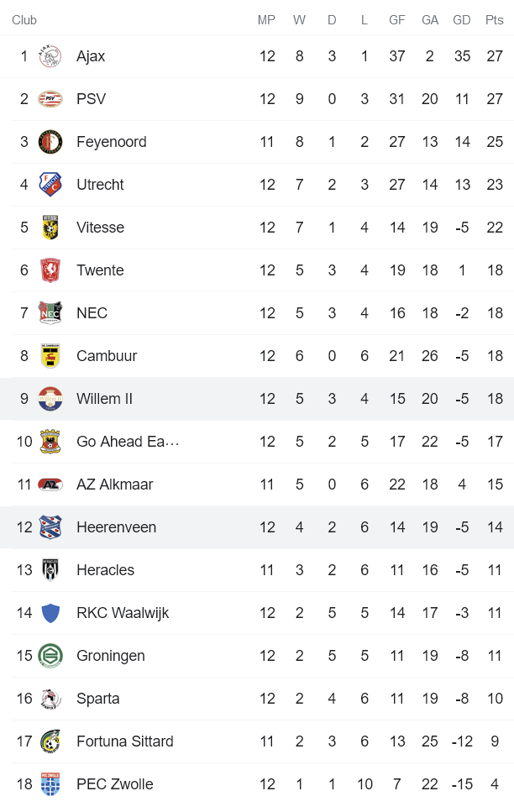Screen dimensions: 514x812
Task: Select the Vitesse crest icon
Action: coord(50,228)
